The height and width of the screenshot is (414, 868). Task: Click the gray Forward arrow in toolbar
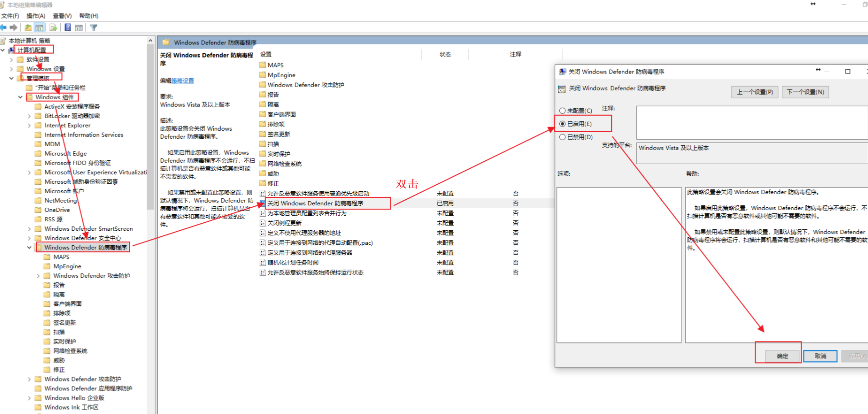[x=14, y=28]
